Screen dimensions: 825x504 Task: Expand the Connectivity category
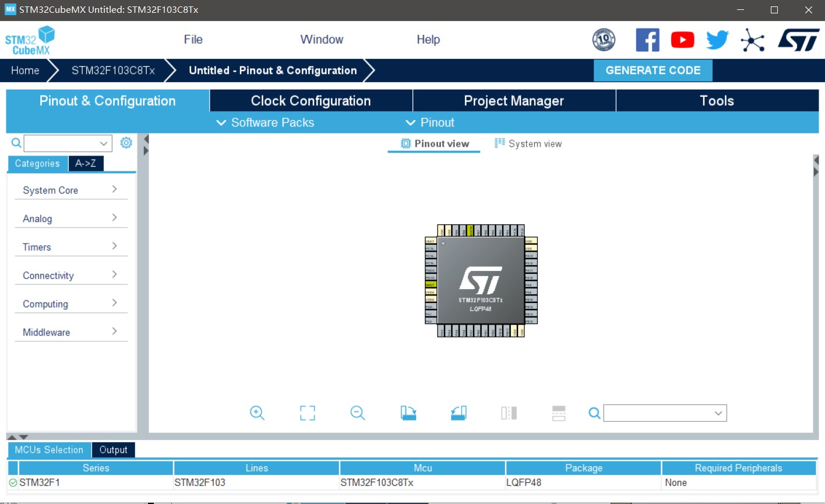[70, 276]
